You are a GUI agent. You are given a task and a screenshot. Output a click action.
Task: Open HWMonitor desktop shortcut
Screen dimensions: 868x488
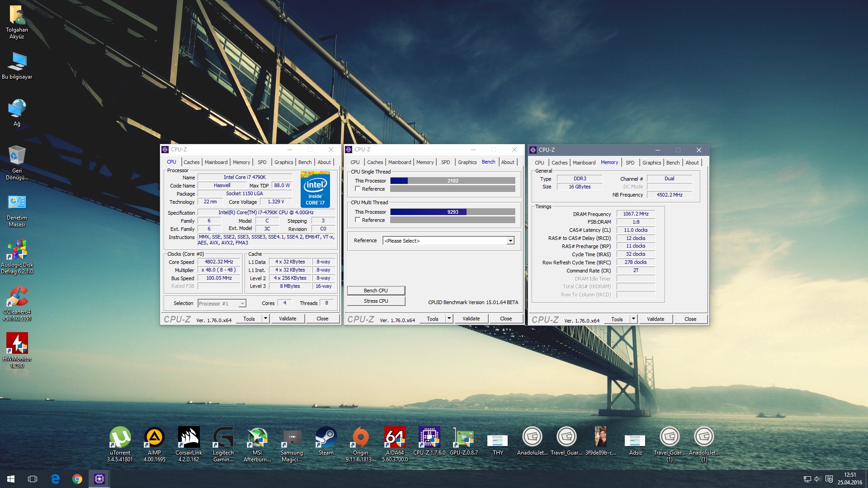coord(17,344)
